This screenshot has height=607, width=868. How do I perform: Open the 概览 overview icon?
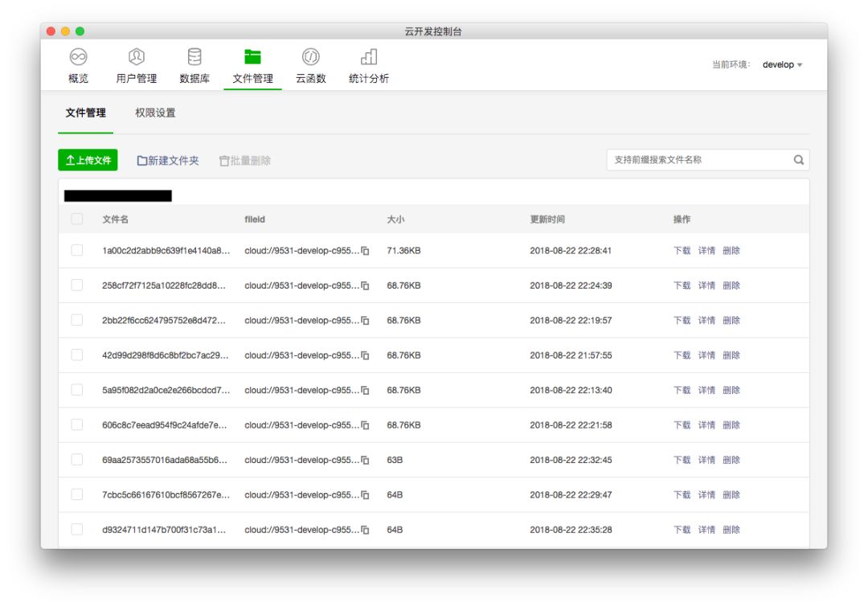point(78,56)
